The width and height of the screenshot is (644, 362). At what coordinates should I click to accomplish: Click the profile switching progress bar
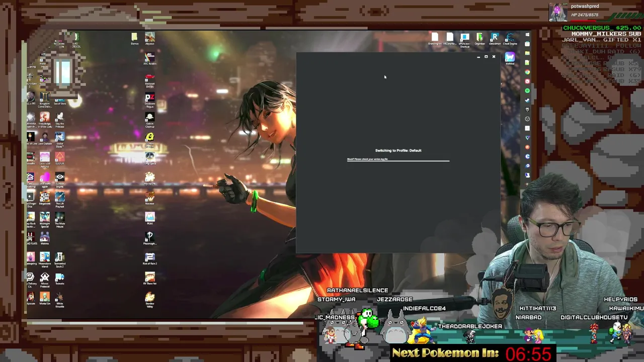(x=398, y=161)
